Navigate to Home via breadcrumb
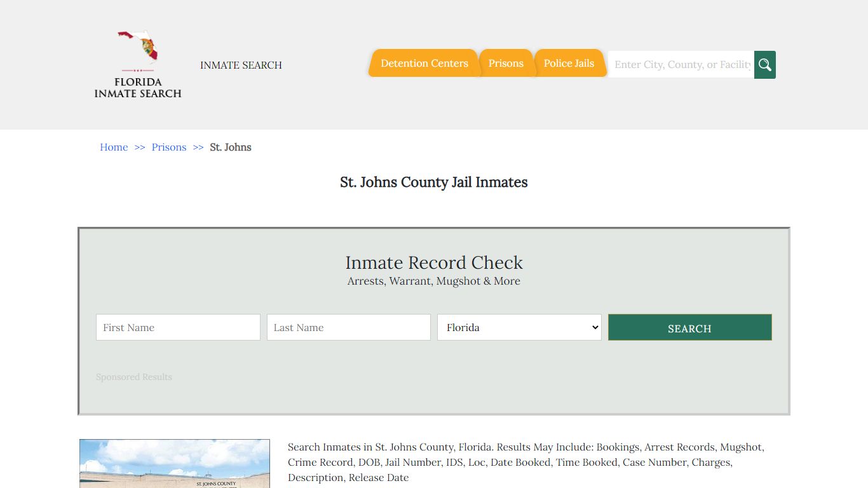 113,147
